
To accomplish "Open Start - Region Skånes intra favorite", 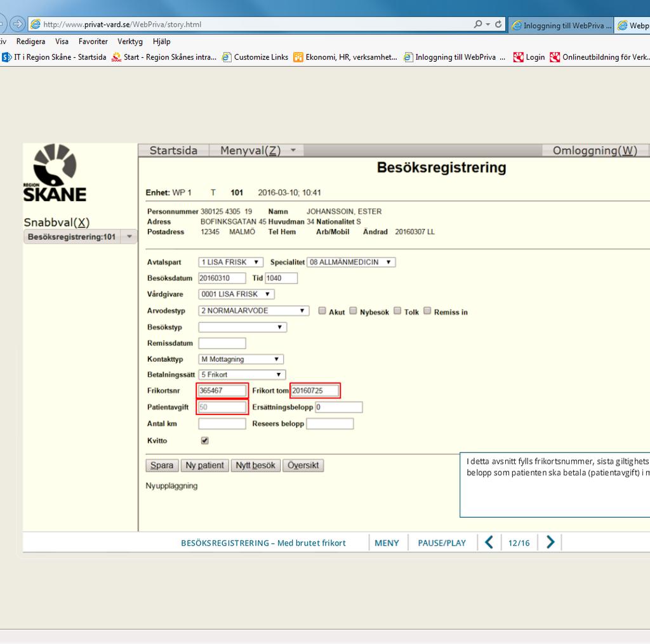I will pos(164,57).
